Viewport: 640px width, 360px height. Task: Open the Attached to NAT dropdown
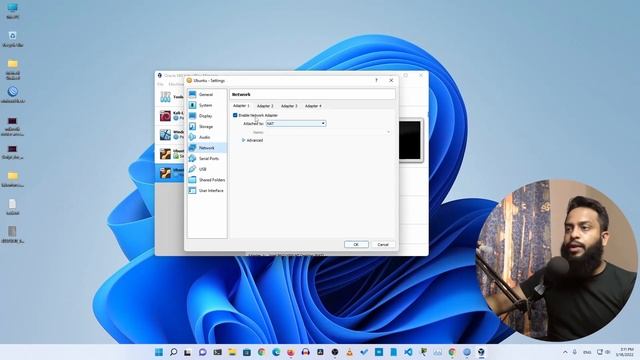point(296,123)
